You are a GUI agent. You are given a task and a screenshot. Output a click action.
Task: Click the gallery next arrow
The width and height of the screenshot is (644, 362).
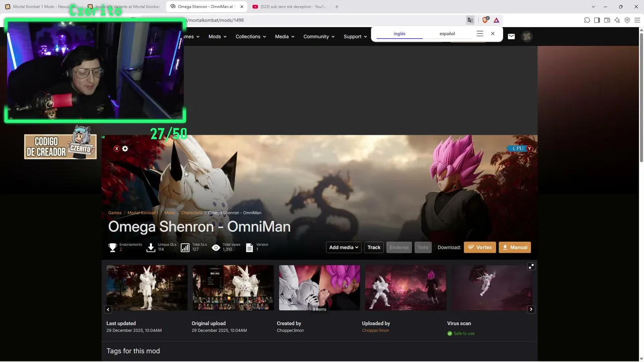(x=531, y=309)
